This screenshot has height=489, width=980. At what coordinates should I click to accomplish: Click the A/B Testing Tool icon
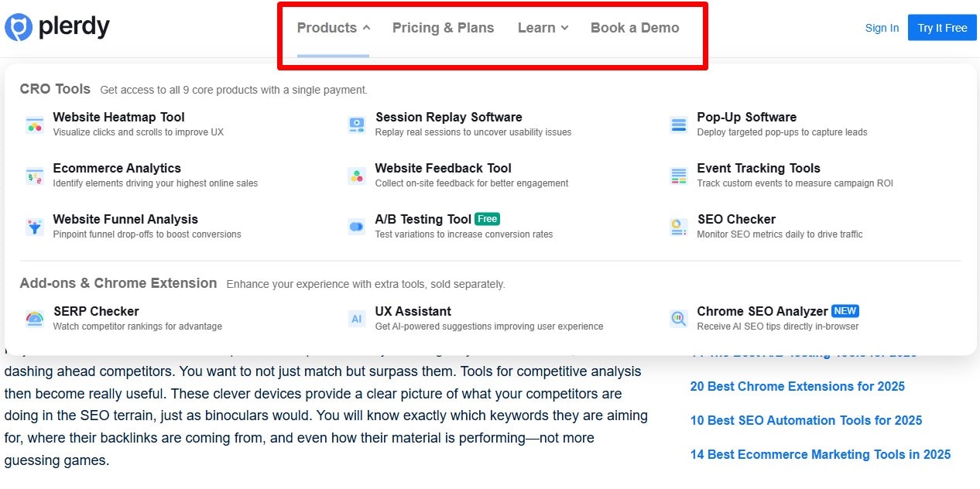(x=356, y=226)
